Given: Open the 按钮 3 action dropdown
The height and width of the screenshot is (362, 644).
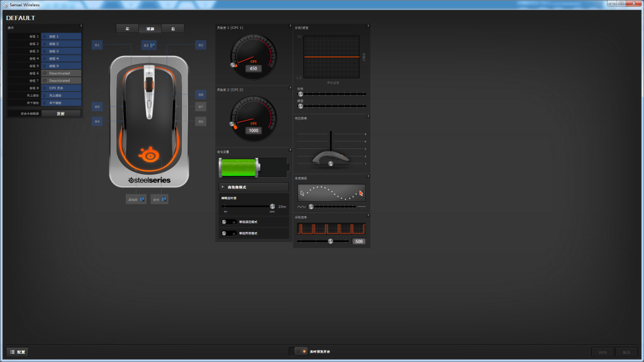Looking at the screenshot, I should click(x=61, y=52).
